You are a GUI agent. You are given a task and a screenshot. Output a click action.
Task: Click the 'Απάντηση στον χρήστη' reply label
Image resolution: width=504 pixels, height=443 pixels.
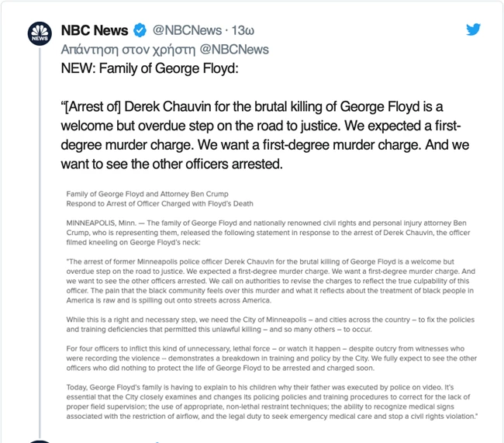128,50
